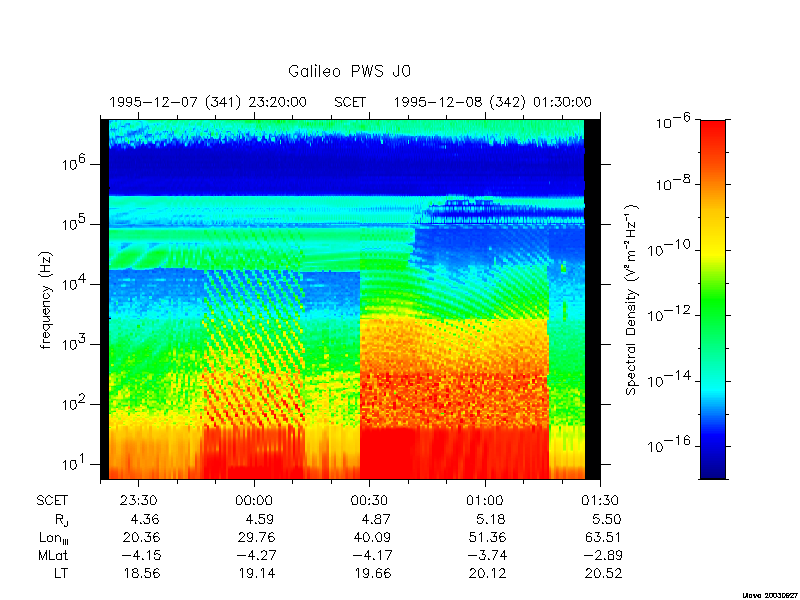Click the colorbar tick label 10^-8

[x=673, y=184]
